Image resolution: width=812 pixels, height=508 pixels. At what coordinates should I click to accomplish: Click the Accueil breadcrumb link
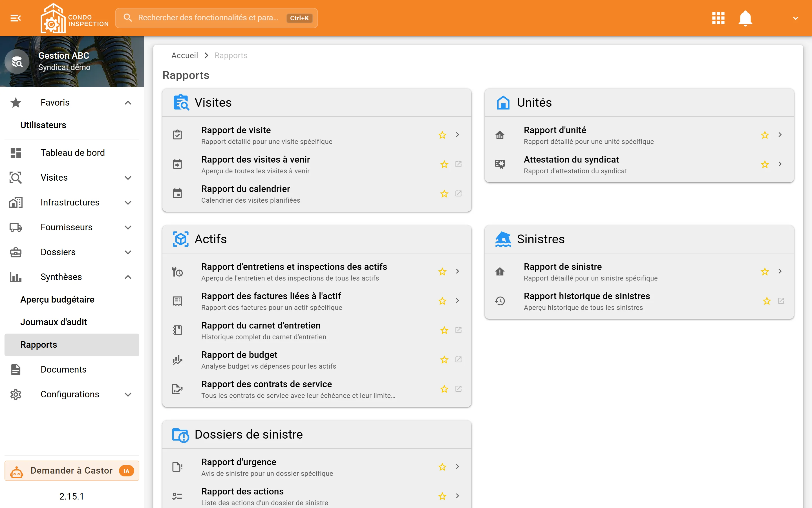(185, 55)
